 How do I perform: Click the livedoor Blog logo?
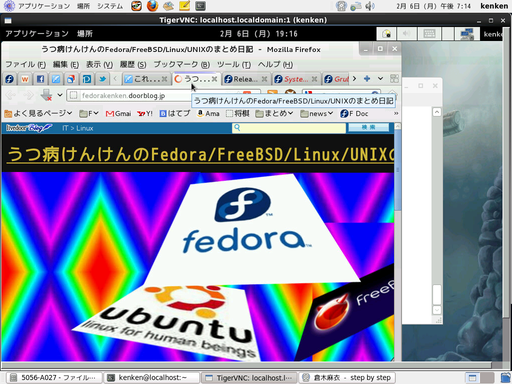pos(29,128)
